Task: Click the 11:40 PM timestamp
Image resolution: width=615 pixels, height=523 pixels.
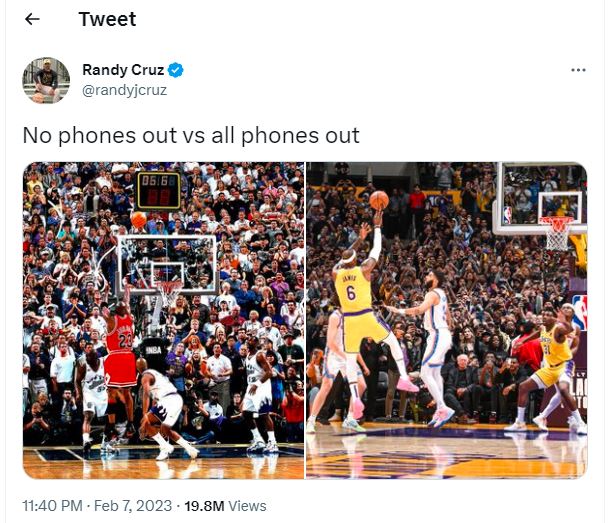Action: (52, 506)
